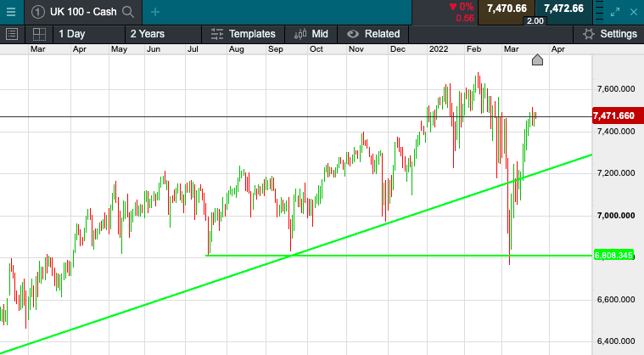Click the circled 1 chart number indicator
This screenshot has height=355, width=644.
pos(38,12)
